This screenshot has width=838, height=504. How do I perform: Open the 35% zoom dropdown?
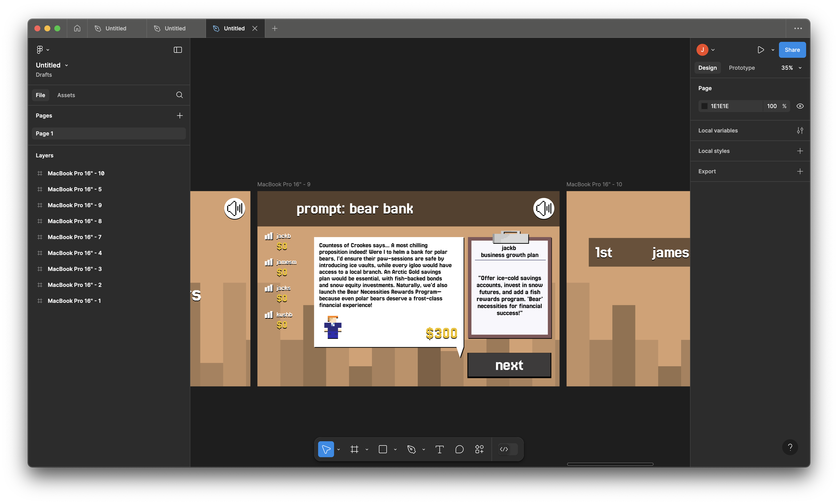point(791,68)
